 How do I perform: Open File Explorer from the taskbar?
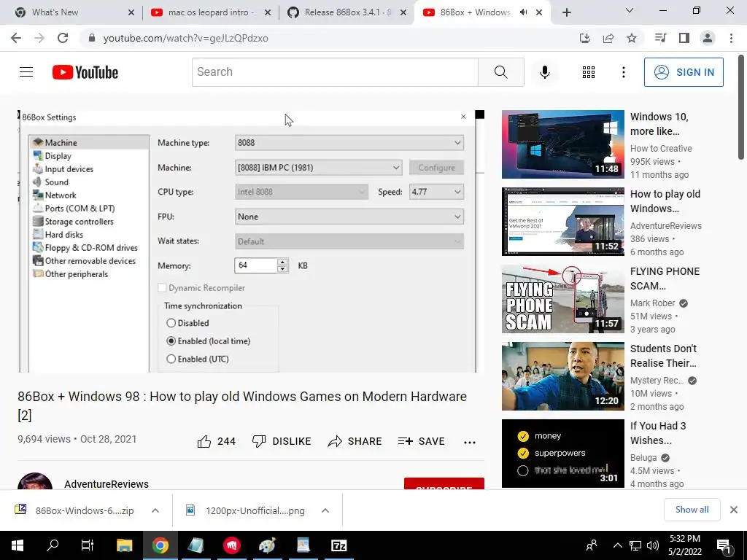pos(124,545)
